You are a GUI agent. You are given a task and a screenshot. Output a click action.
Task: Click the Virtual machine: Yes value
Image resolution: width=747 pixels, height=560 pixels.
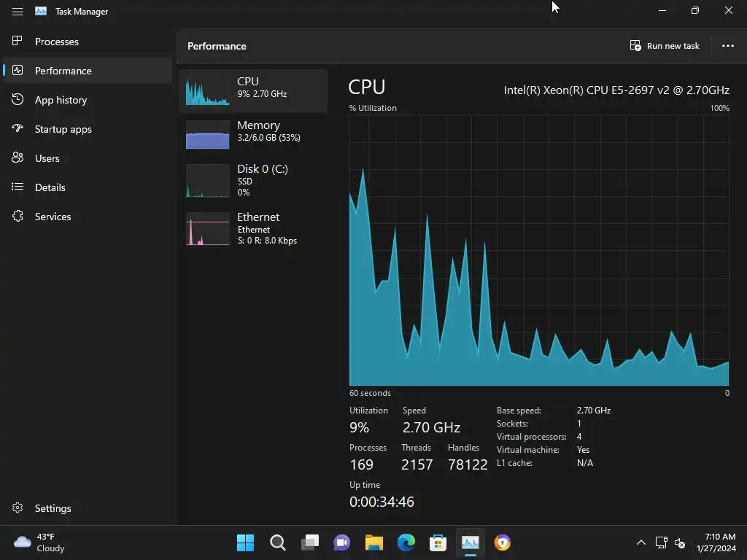tap(583, 449)
